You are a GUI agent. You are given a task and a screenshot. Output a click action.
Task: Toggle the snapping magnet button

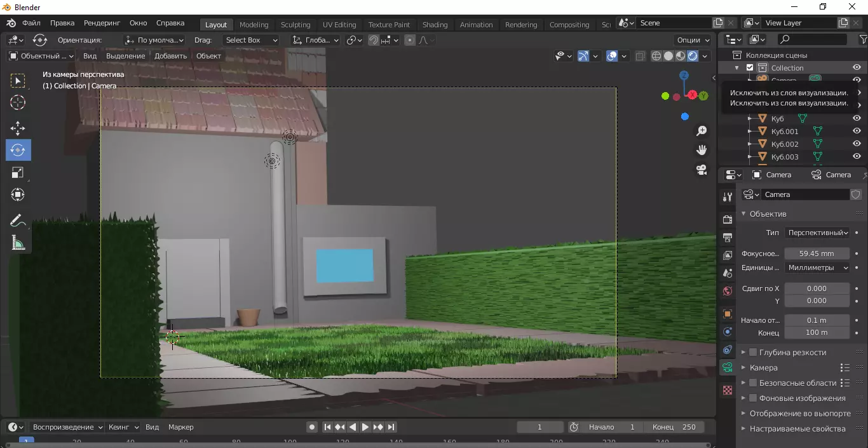click(374, 40)
